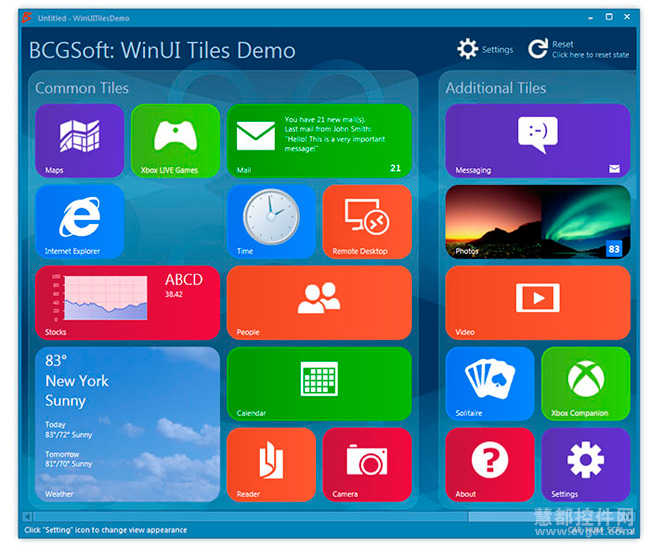This screenshot has width=650, height=548.
Task: Open the Xbox Companion tile
Action: 586,384
